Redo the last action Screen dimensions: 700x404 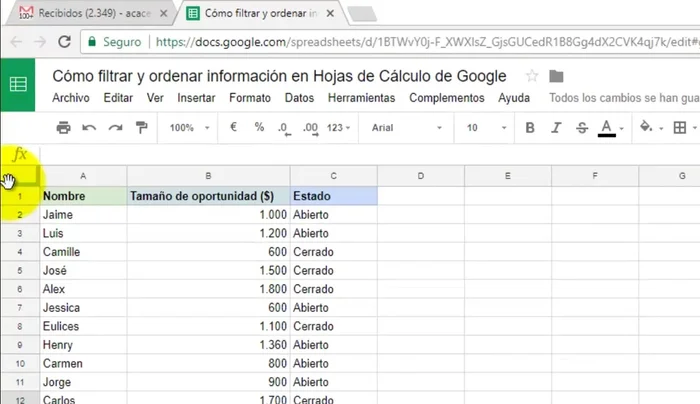(x=116, y=128)
